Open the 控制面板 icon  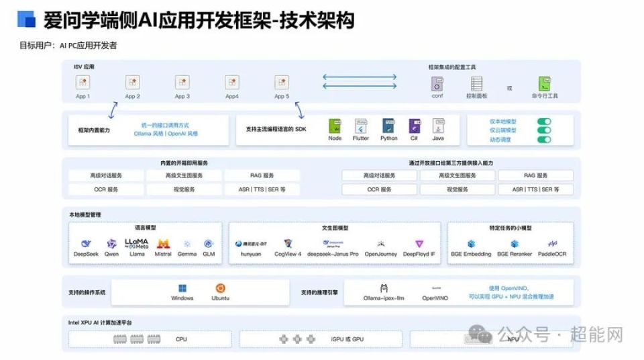[476, 84]
